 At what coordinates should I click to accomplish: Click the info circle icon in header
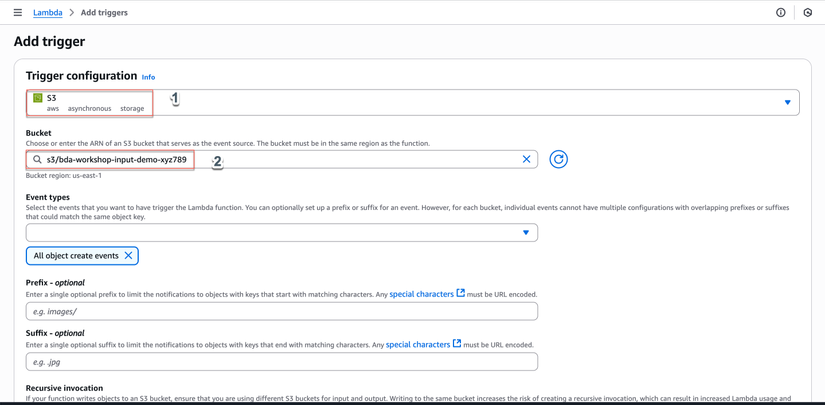[781, 13]
